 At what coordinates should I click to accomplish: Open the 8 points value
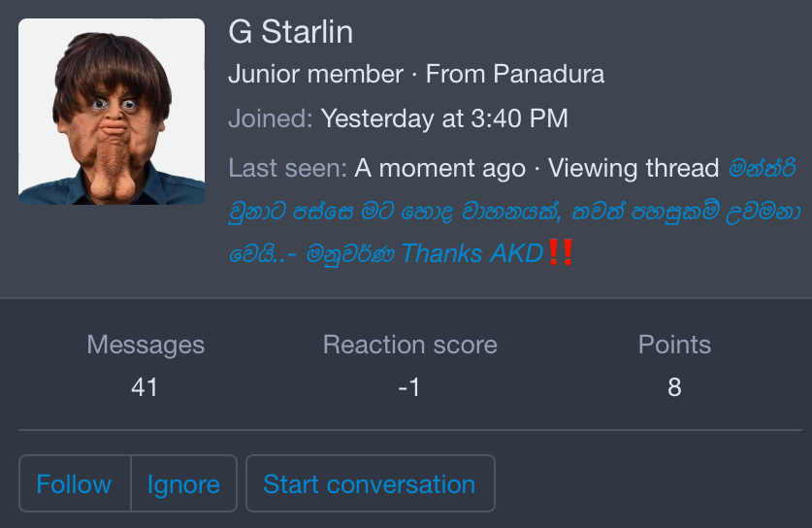(x=674, y=387)
